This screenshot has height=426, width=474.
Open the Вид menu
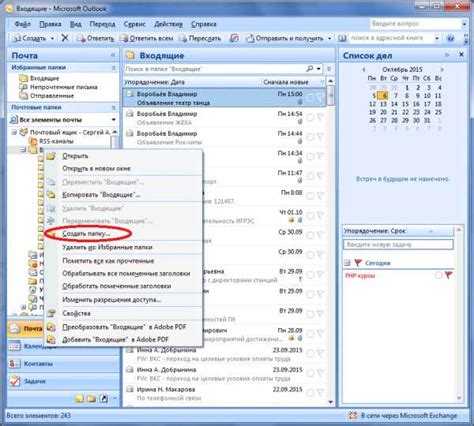(75, 24)
